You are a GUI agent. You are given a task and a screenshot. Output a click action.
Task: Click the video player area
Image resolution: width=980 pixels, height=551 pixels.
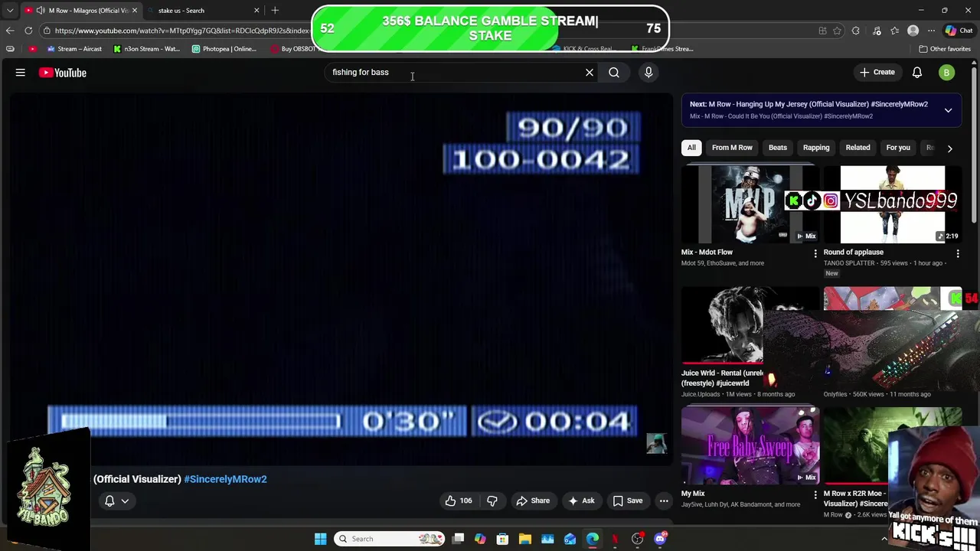click(341, 279)
